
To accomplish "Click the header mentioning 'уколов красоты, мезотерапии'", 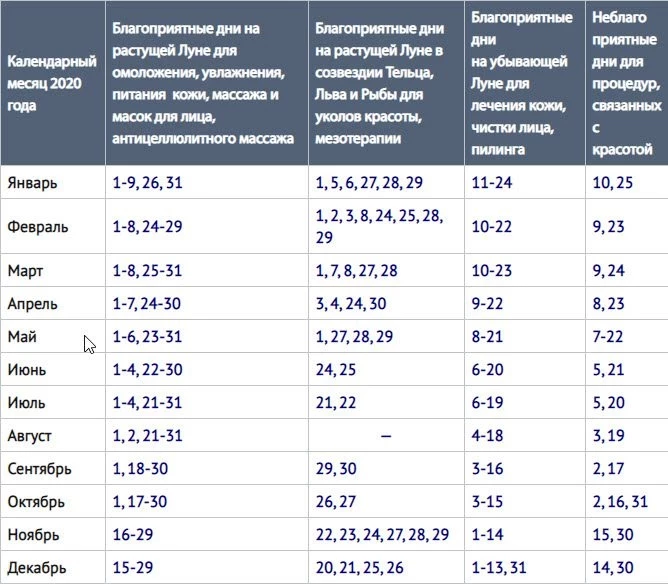I will (383, 83).
